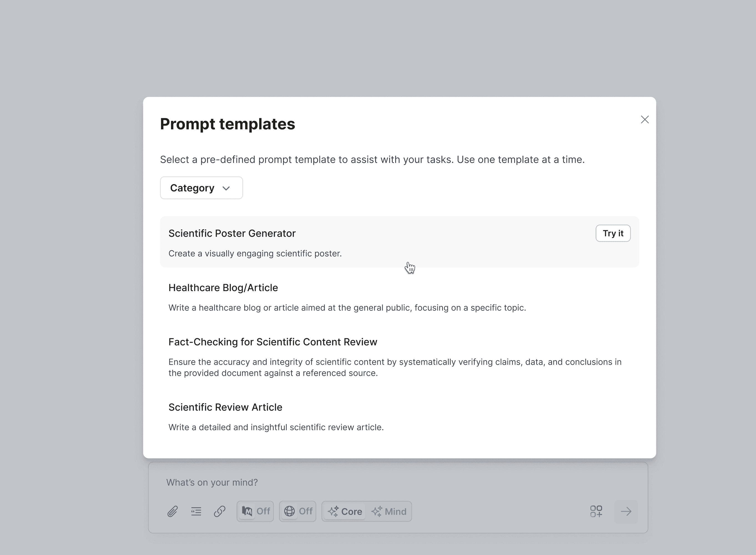This screenshot has width=756, height=555.
Task: Switch to Mind mode
Action: click(389, 511)
